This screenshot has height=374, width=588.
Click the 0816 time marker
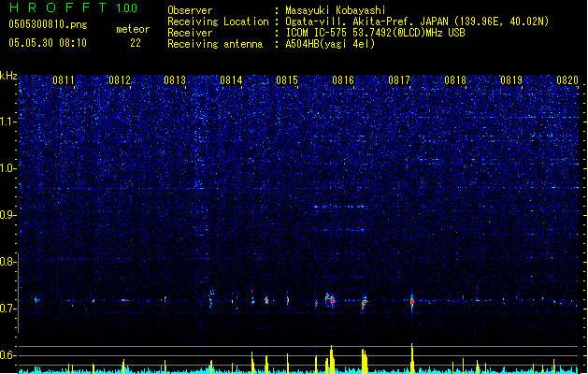[343, 80]
